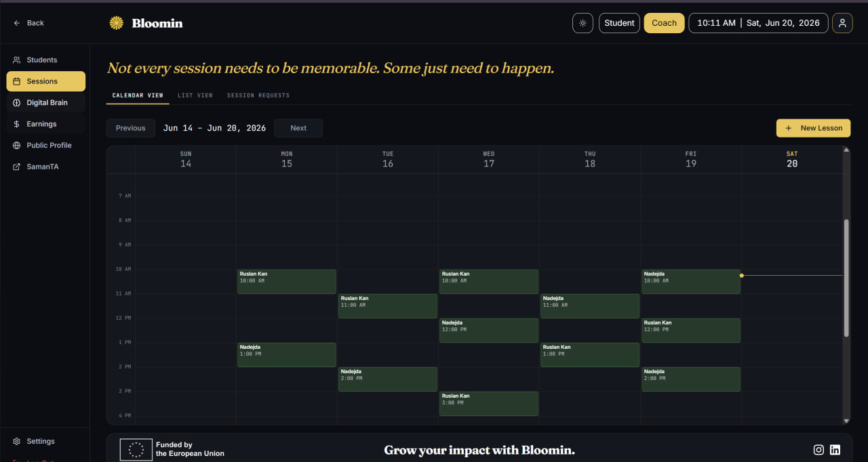Click the FRI 19 column header
Image resolution: width=868 pixels, height=462 pixels.
(691, 159)
